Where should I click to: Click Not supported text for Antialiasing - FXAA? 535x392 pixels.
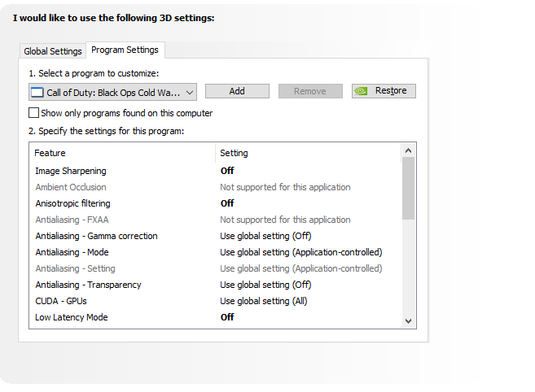285,220
